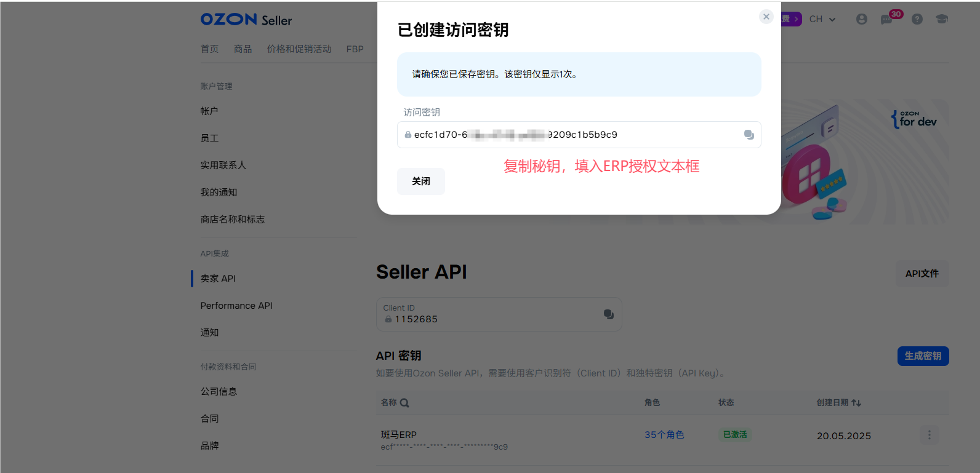Open 帐户 in the sidebar

(x=209, y=111)
